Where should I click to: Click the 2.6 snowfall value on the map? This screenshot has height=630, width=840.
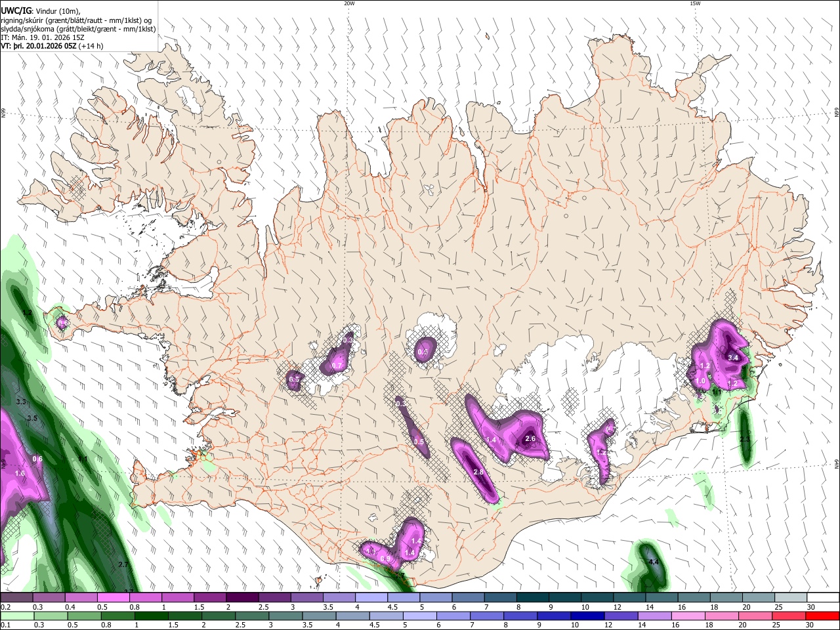point(531,438)
